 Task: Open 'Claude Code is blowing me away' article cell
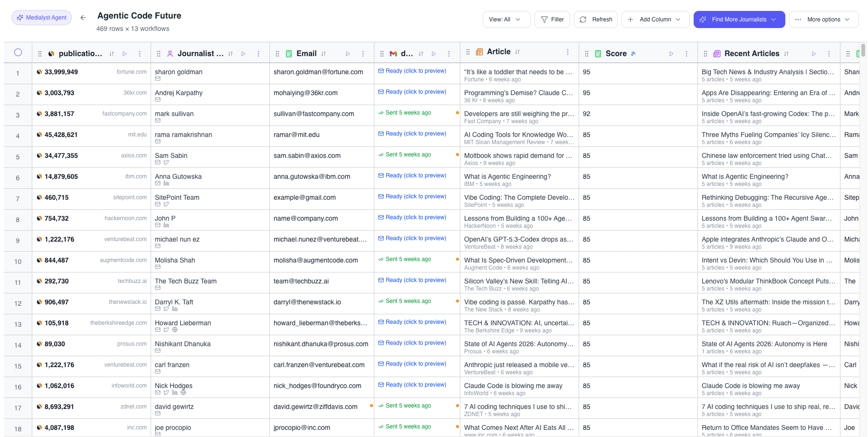click(x=519, y=387)
